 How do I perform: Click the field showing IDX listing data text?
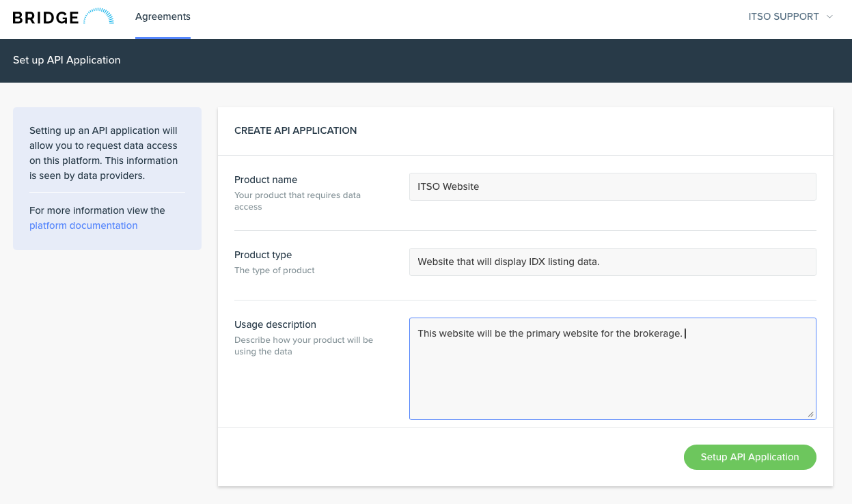click(x=612, y=262)
